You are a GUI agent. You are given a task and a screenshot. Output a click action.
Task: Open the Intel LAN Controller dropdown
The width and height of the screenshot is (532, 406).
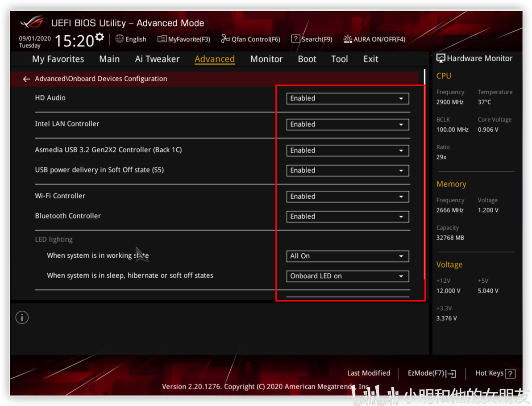(x=347, y=125)
